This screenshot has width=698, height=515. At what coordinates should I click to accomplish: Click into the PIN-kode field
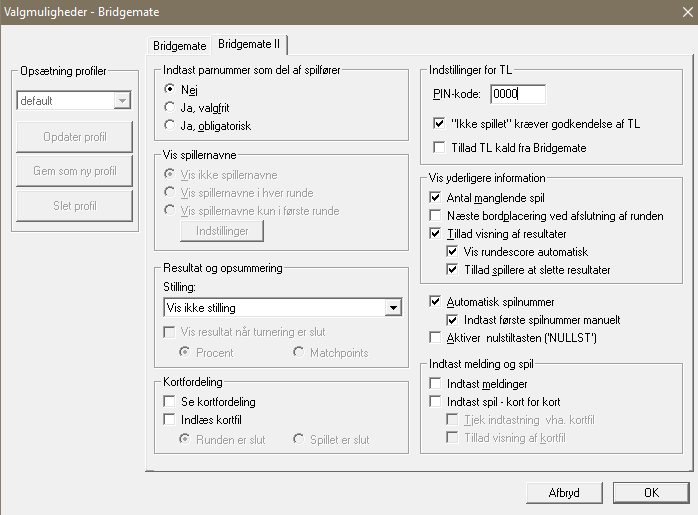click(x=519, y=94)
